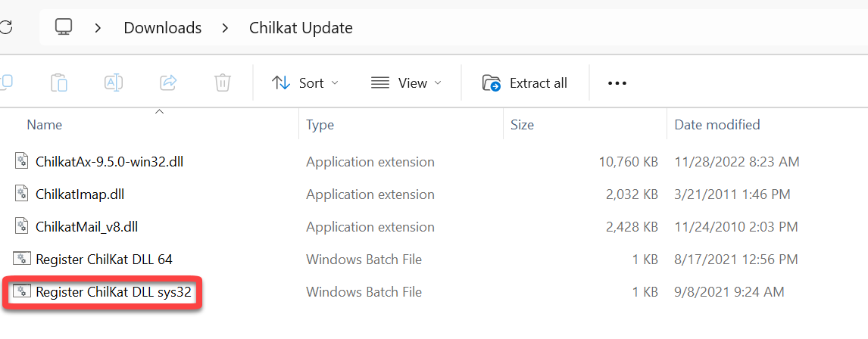Screen dimensions: 868x339
Task: Navigate to Downloads breadcrumb
Action: [x=163, y=28]
